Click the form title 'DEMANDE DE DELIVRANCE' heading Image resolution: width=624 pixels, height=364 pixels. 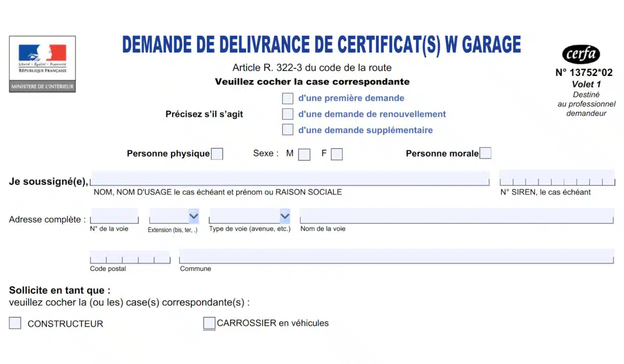click(x=321, y=45)
